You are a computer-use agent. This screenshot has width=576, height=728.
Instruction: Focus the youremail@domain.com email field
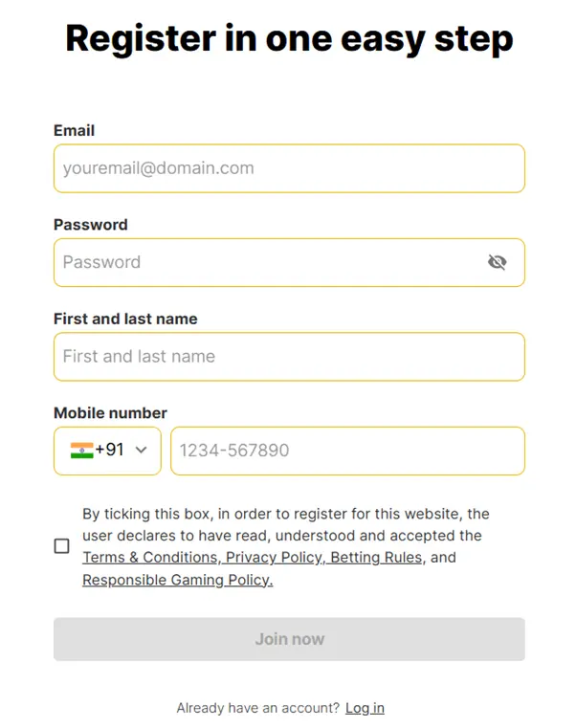click(289, 168)
